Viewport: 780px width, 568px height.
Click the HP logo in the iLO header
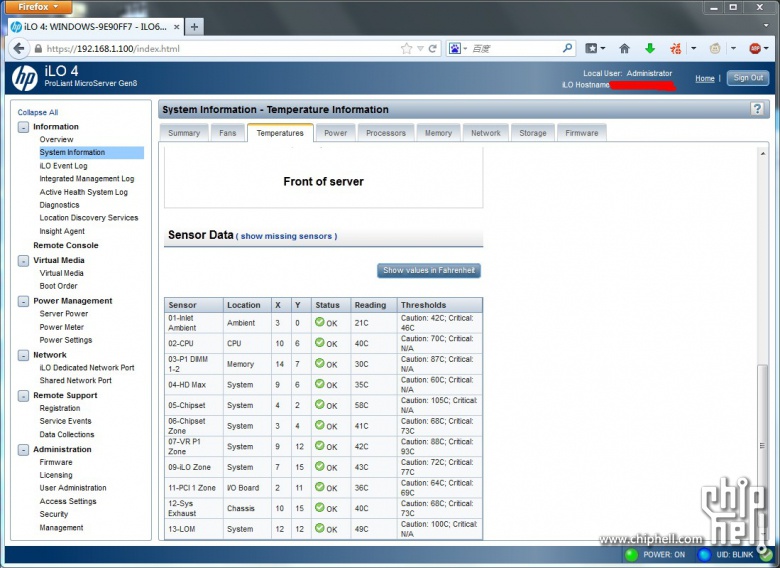pos(24,78)
